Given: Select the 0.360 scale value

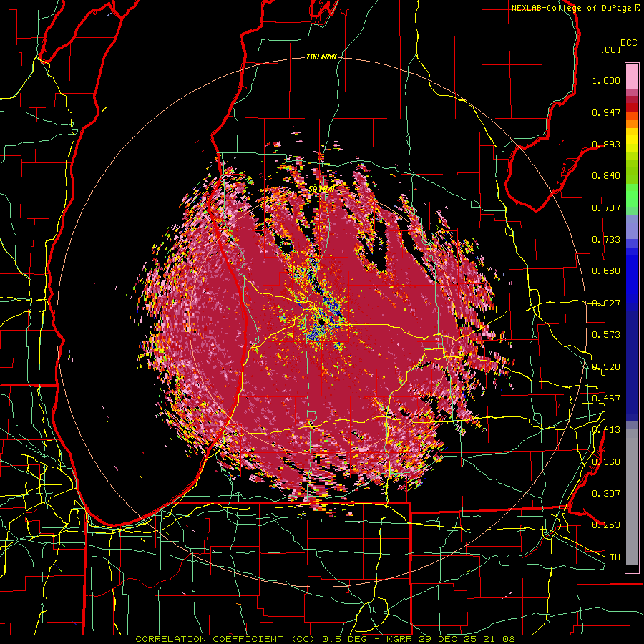Looking at the screenshot, I should tap(606, 462).
